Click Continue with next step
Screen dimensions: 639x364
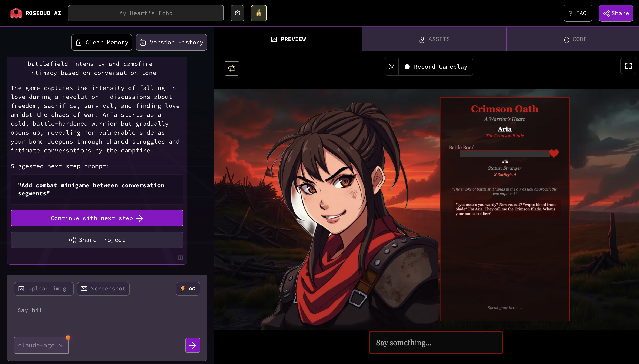(x=97, y=218)
